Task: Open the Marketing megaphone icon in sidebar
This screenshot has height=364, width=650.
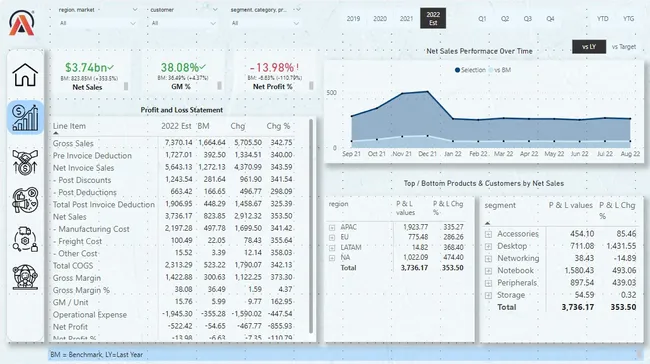Action: tap(26, 200)
